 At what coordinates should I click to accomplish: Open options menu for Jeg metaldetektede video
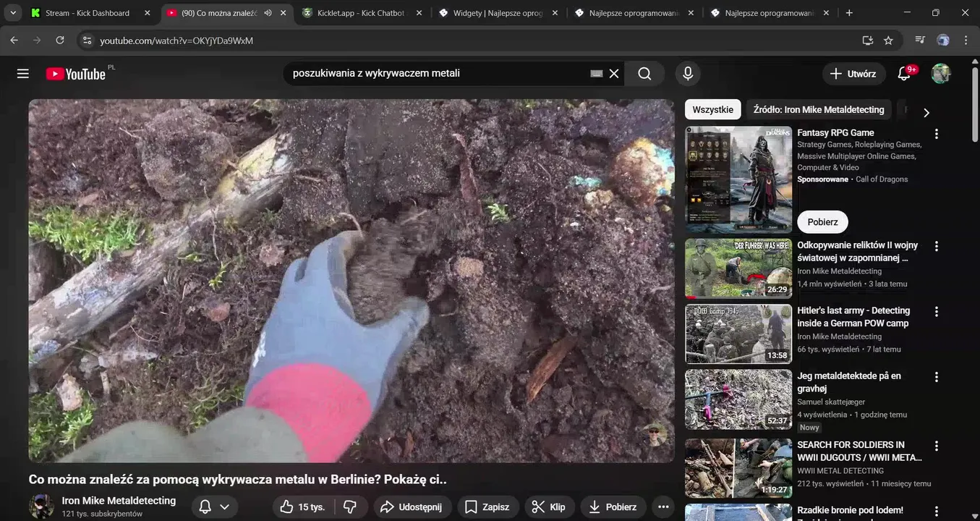tap(937, 377)
